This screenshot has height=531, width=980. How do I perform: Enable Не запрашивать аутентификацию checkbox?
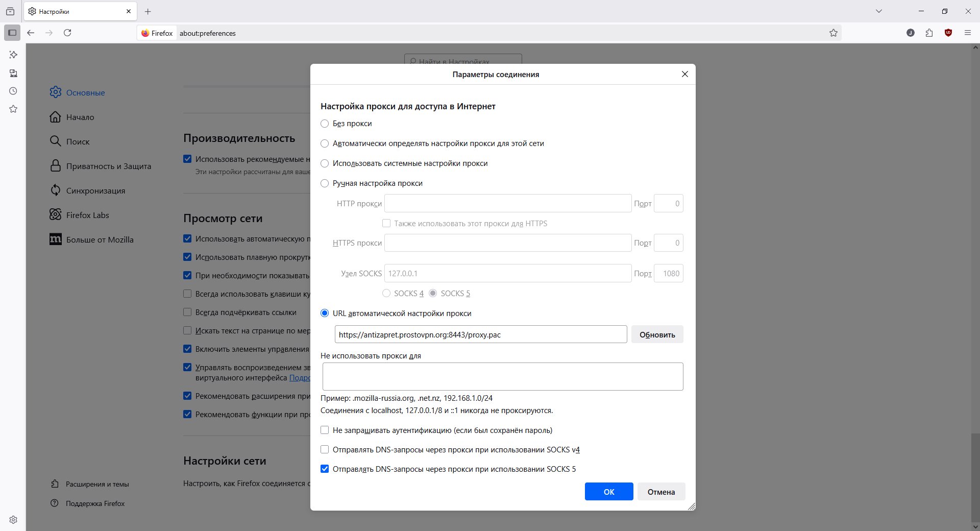[325, 430]
